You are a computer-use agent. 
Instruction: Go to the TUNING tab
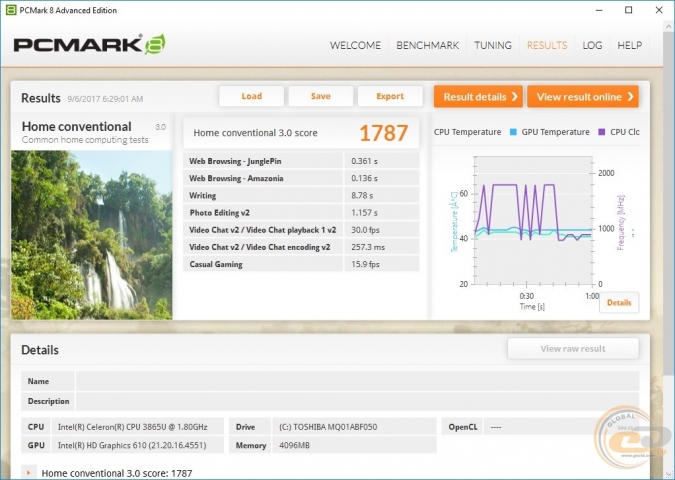click(x=493, y=45)
